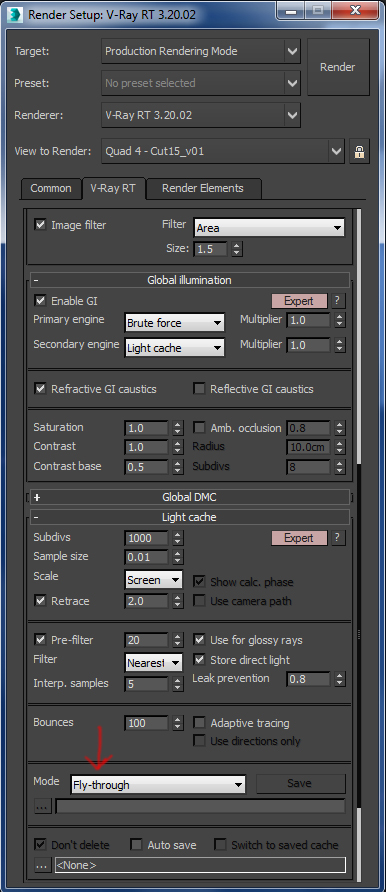Enable Amb. occlusion checkbox
This screenshot has width=386, height=892.
click(199, 428)
